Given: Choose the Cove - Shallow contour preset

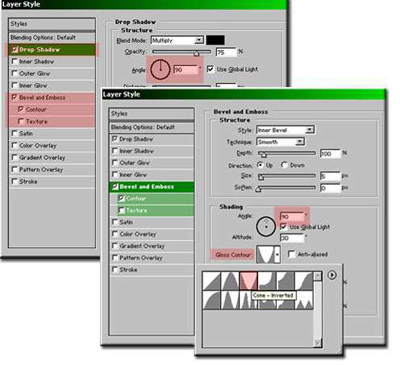Looking at the screenshot, I should (x=285, y=281).
